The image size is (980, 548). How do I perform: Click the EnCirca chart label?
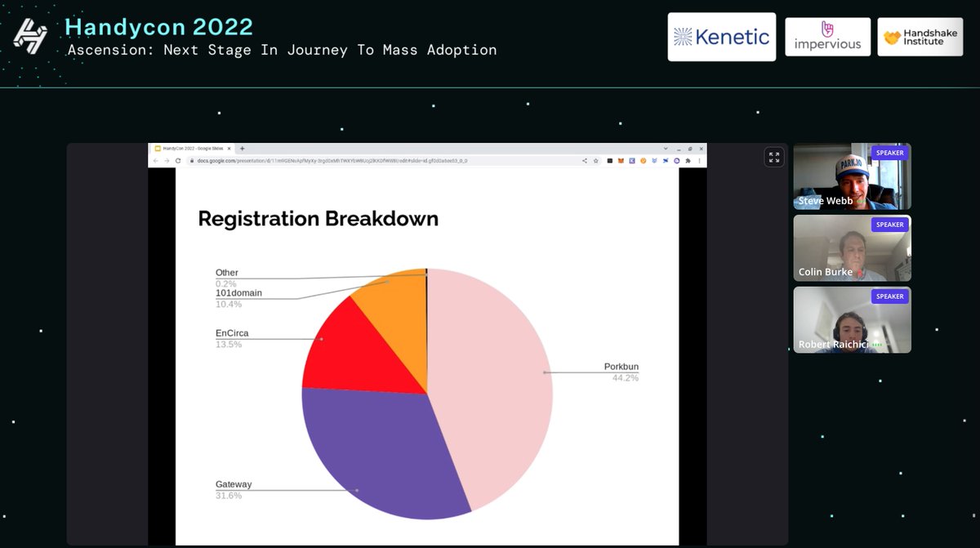coord(232,333)
